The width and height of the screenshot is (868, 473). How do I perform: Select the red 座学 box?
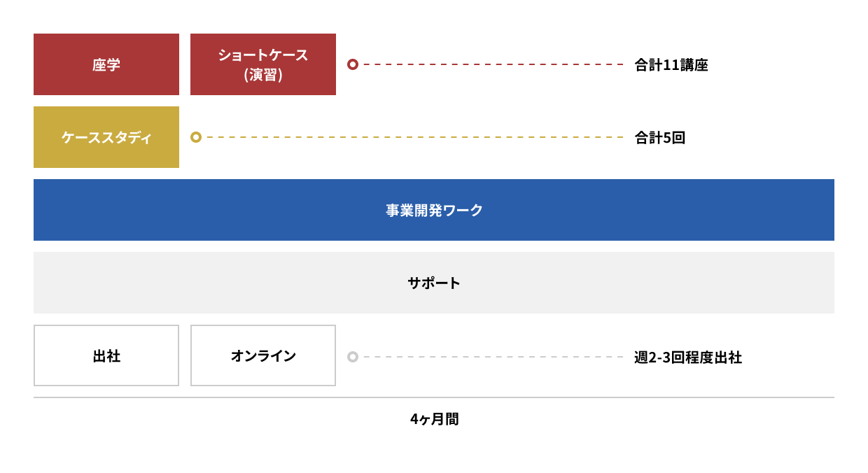click(106, 64)
